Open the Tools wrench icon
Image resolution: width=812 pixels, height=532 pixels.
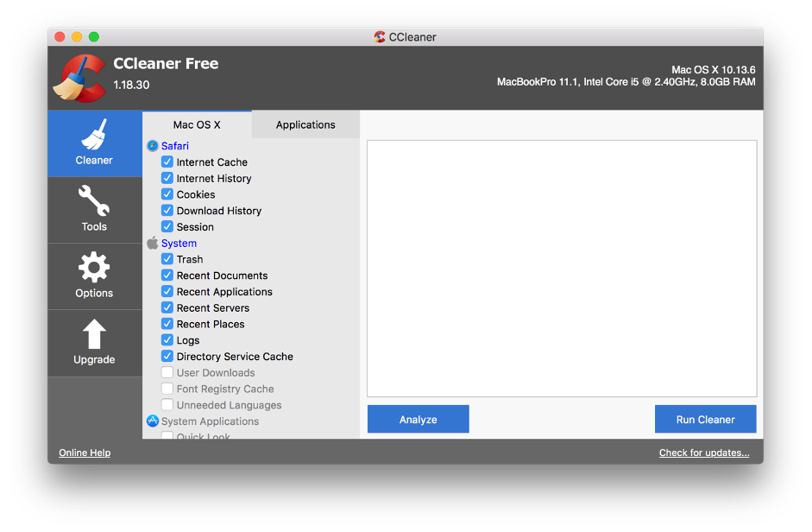click(x=94, y=201)
